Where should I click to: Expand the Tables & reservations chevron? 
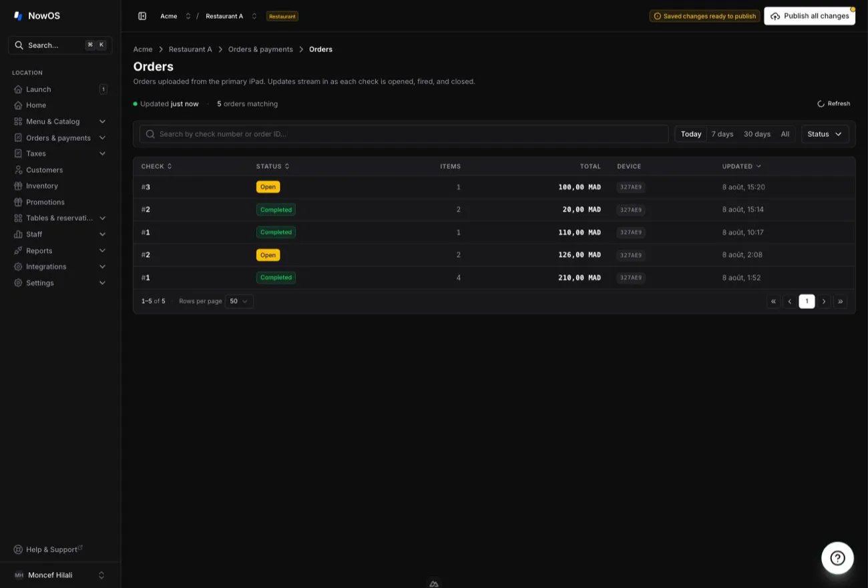102,218
